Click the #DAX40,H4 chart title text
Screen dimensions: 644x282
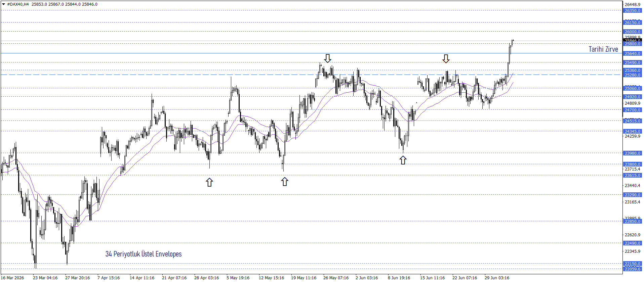18,4
